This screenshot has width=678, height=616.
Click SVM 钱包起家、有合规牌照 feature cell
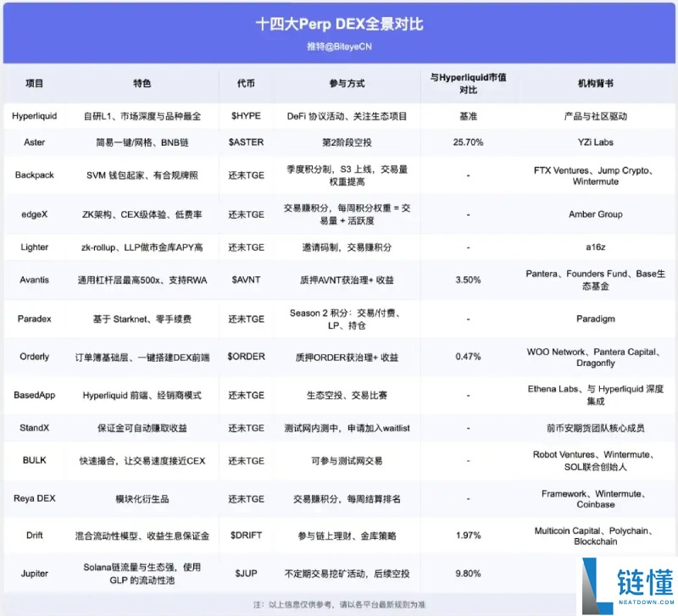[142, 175]
